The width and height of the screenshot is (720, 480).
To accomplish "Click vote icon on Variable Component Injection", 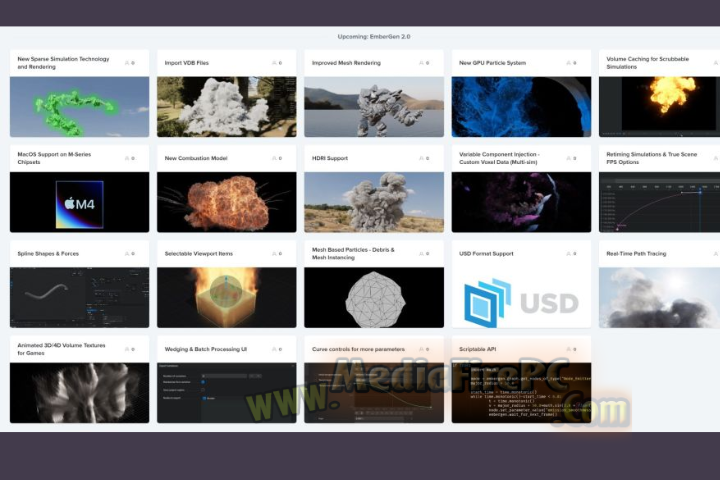I will point(569,158).
